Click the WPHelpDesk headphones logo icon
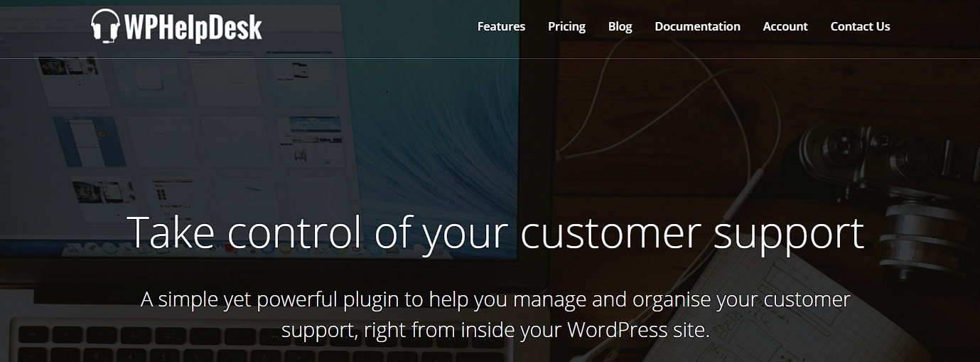Image resolution: width=980 pixels, height=362 pixels. point(105,26)
